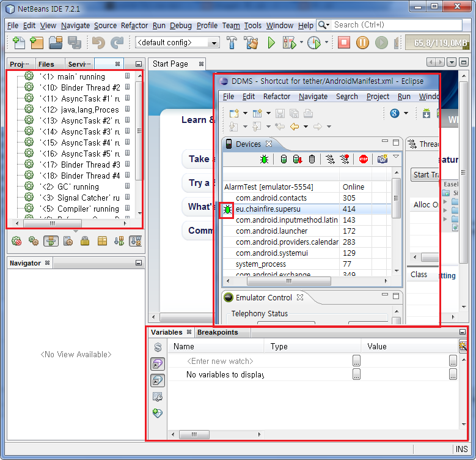Click the magnifier icon in search box
Image resolution: width=476 pixels, height=460 pixels.
click(323, 25)
